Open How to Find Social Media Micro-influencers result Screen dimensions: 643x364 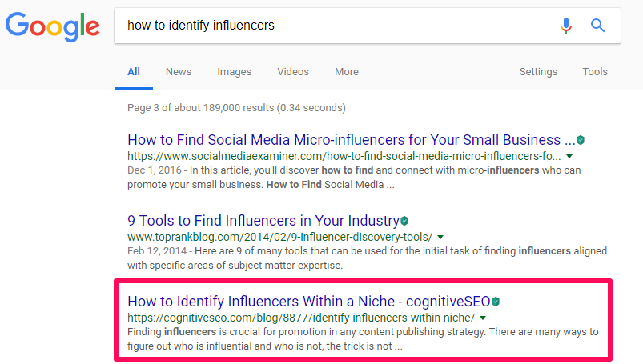tap(351, 140)
